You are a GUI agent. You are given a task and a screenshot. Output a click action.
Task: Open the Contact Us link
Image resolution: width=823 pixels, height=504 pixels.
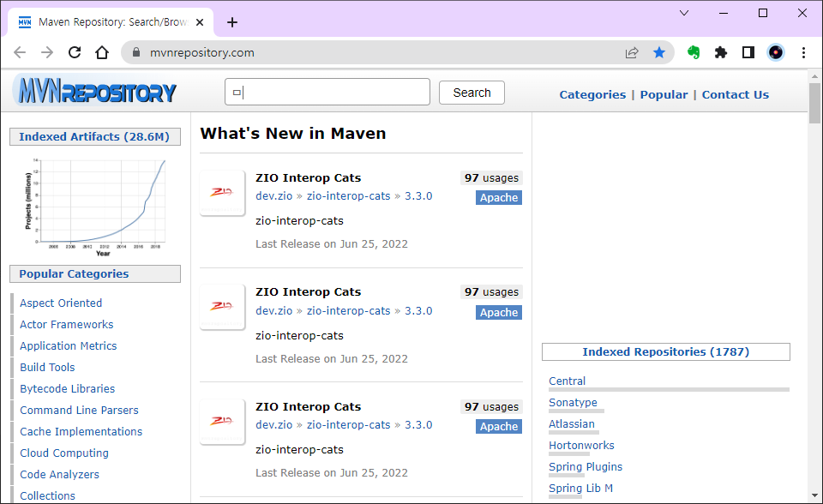(736, 95)
